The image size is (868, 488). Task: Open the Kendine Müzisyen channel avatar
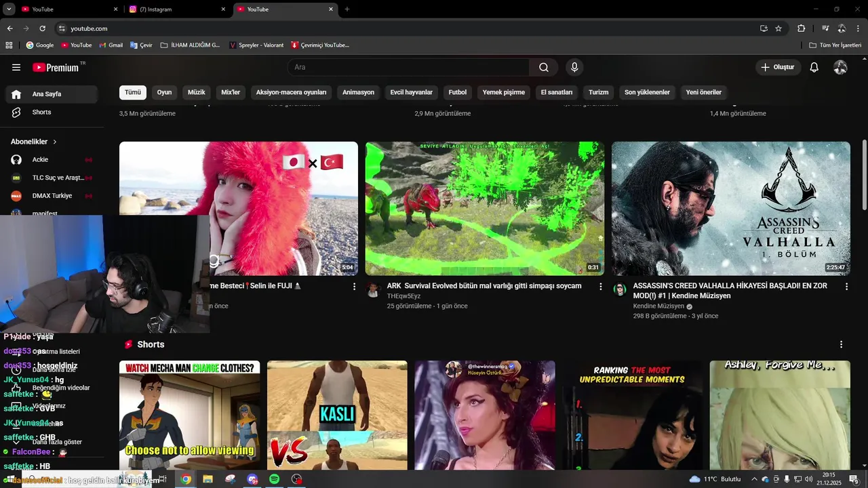pyautogui.click(x=619, y=290)
